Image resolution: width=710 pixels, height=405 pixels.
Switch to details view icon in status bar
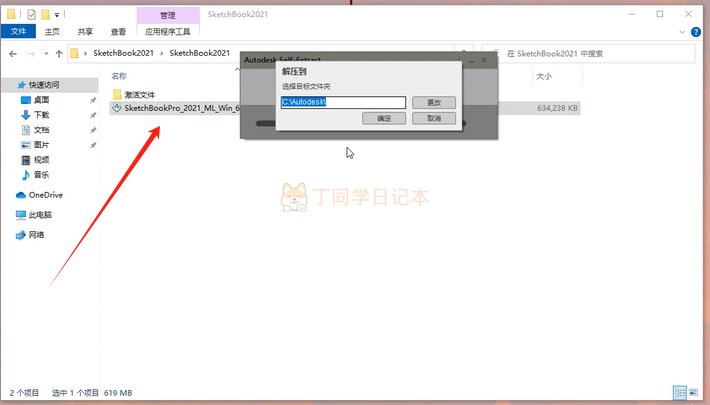(x=680, y=392)
